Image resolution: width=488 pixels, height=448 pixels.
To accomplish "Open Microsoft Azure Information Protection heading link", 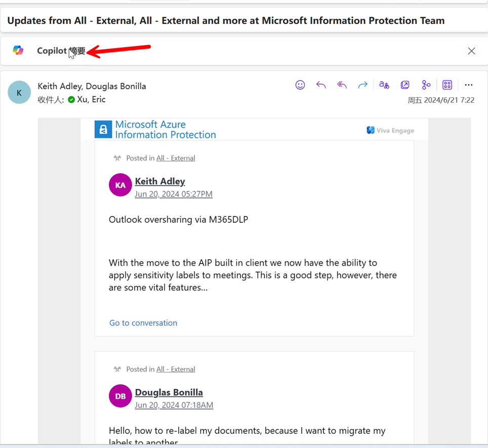I will click(165, 130).
